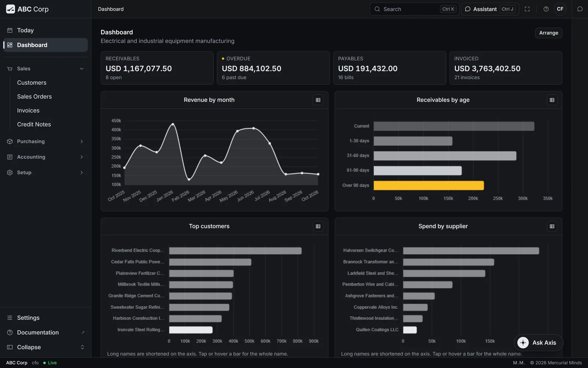Image resolution: width=588 pixels, height=368 pixels.
Task: Show table view for Receivables by age
Action: click(552, 100)
